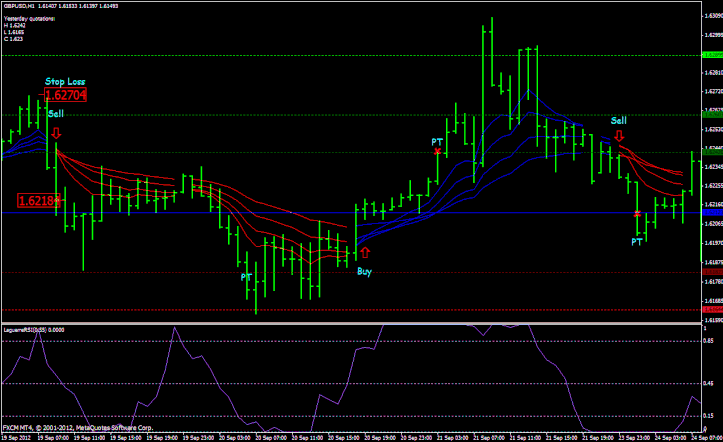This screenshot has width=723, height=442.
Task: Select the red up arrow above Buy
Action: coord(365,252)
